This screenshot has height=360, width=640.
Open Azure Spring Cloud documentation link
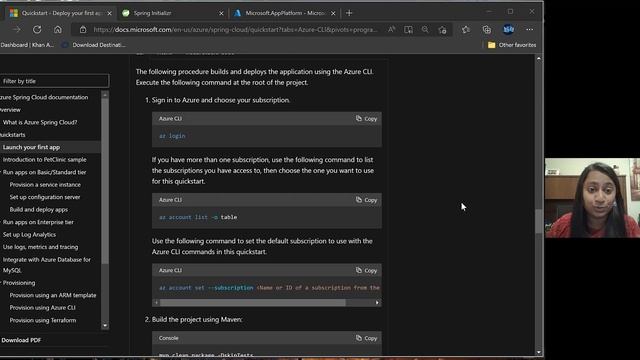point(44,97)
